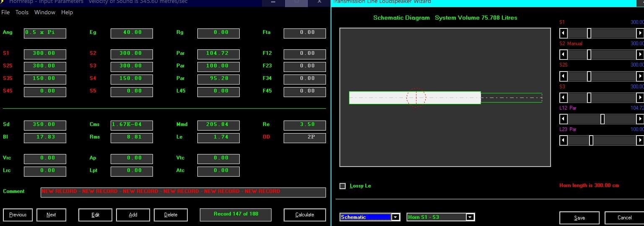644x226 pixels.
Task: Click the Bl input field
Action: click(x=45, y=138)
